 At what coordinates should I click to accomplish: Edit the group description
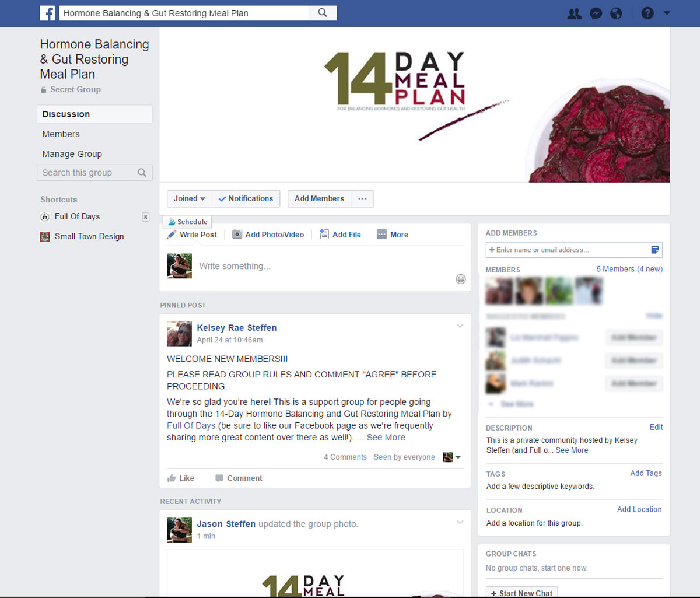tap(656, 427)
